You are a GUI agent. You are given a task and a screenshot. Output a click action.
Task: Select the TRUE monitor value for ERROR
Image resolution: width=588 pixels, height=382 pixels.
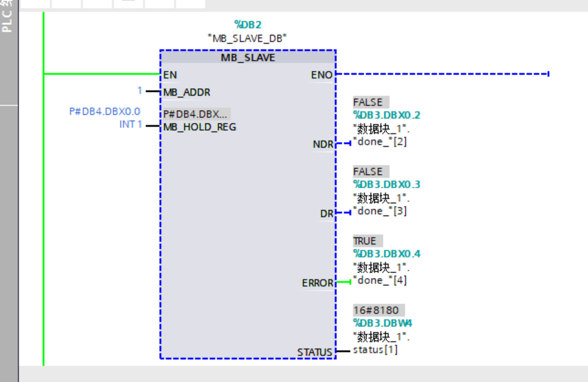(365, 241)
